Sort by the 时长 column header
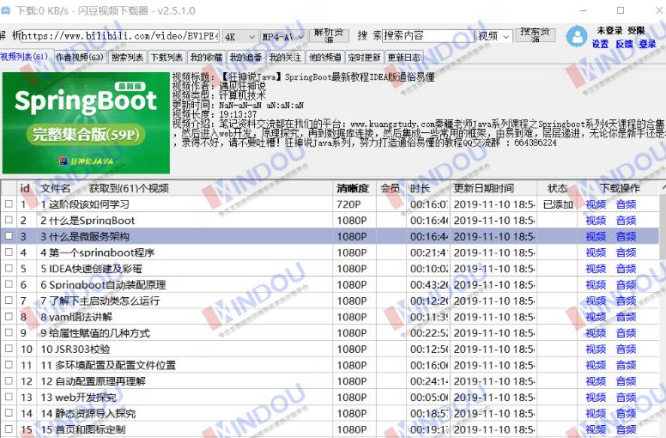This screenshot has height=438, width=666. pos(428,188)
